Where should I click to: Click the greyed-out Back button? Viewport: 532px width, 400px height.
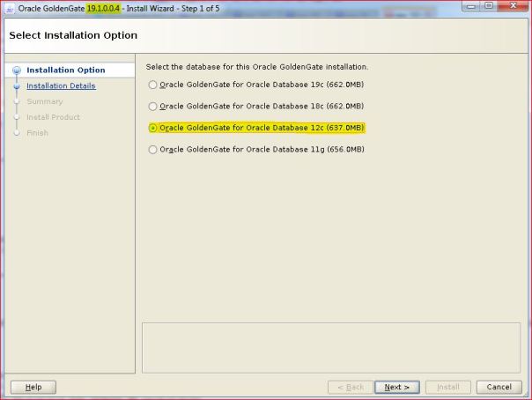click(349, 387)
